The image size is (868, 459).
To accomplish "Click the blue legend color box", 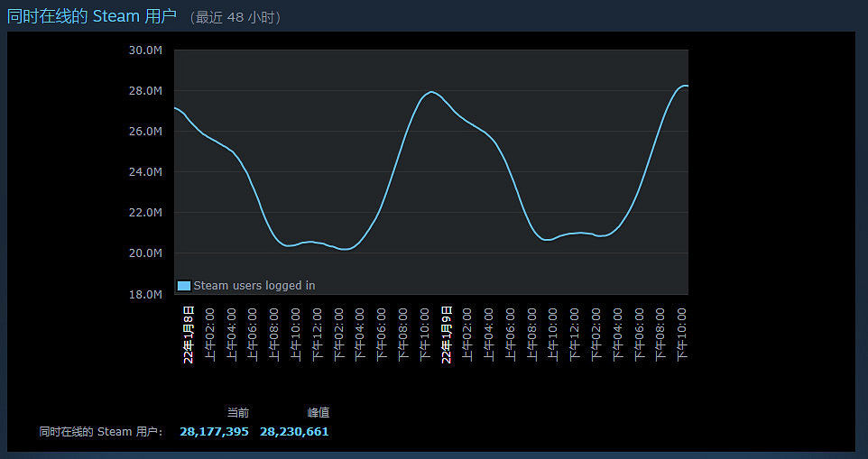I will 184,285.
